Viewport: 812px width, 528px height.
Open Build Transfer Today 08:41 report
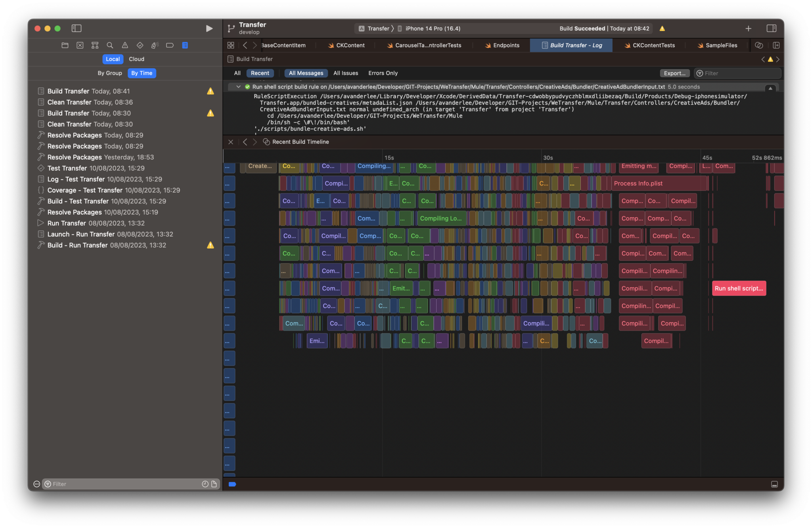click(x=125, y=91)
